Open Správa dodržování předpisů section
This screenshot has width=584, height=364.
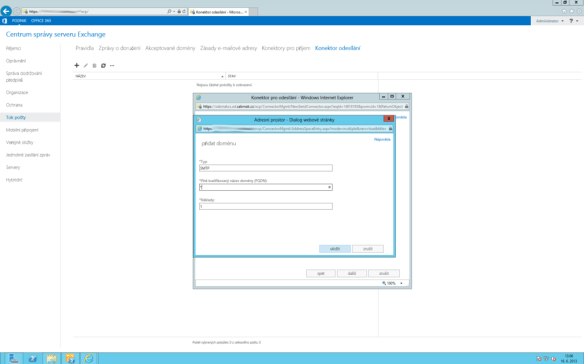[24, 76]
